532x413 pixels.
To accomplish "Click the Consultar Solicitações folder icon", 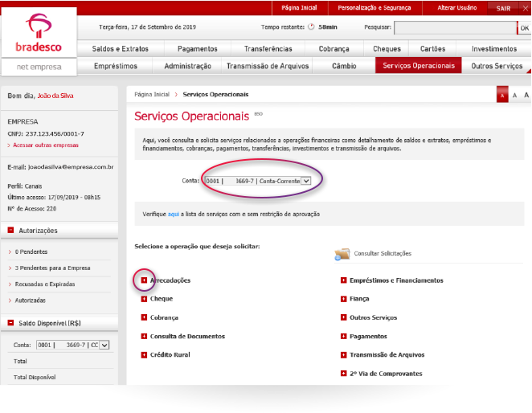I will point(342,254).
